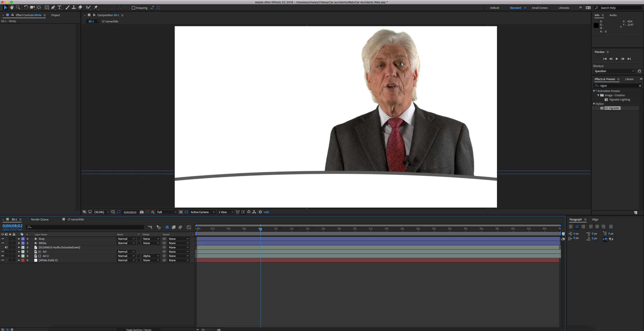
Task: Select CC Vignette effect in presets
Action: (x=612, y=108)
